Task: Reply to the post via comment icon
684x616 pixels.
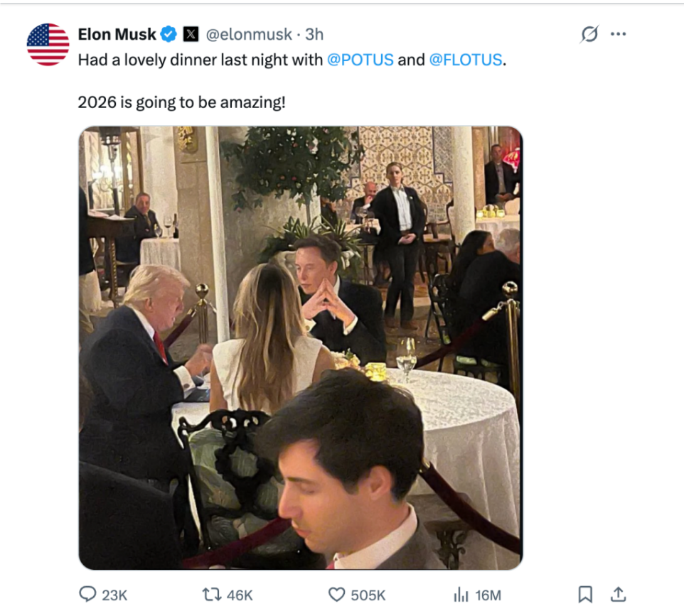Action: [x=87, y=595]
